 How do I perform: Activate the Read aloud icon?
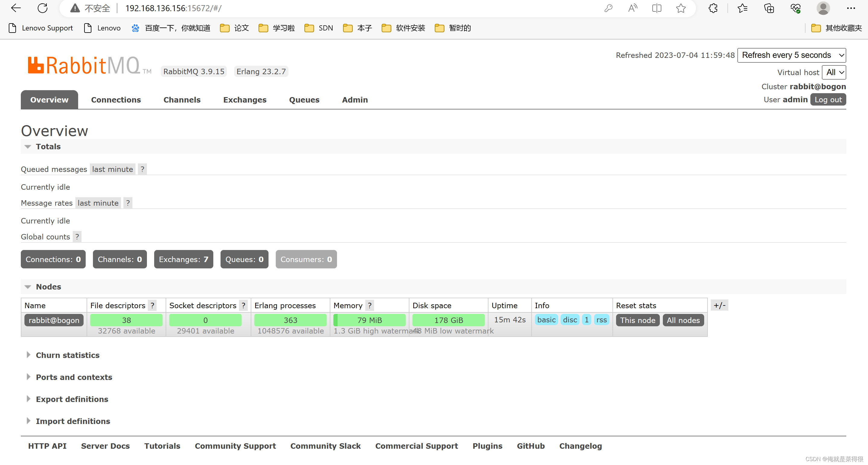point(633,8)
